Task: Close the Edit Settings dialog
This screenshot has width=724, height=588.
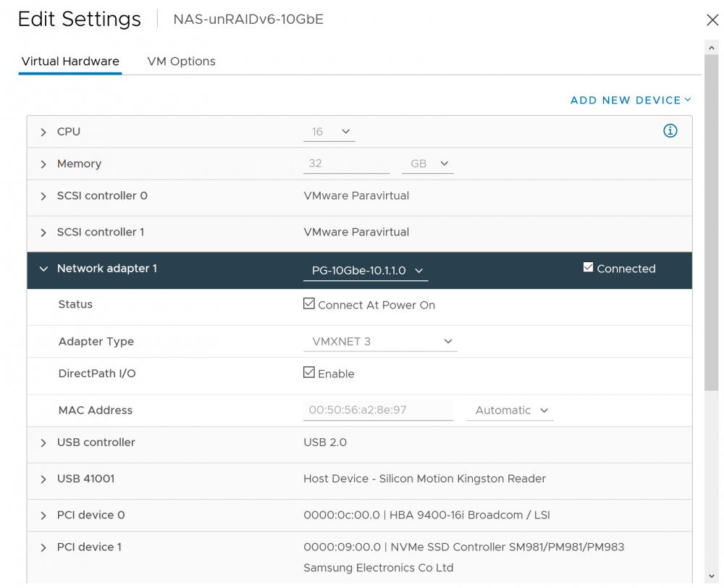Action: (712, 20)
